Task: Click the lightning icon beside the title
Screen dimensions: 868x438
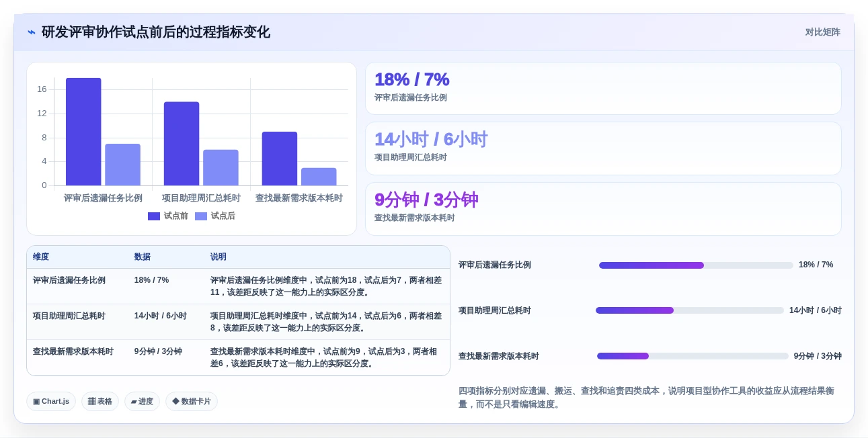Action: 32,32
